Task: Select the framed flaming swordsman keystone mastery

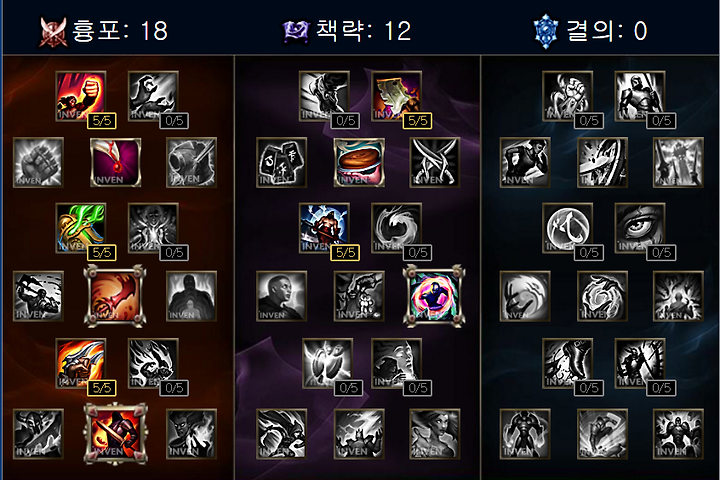Action: point(115,433)
